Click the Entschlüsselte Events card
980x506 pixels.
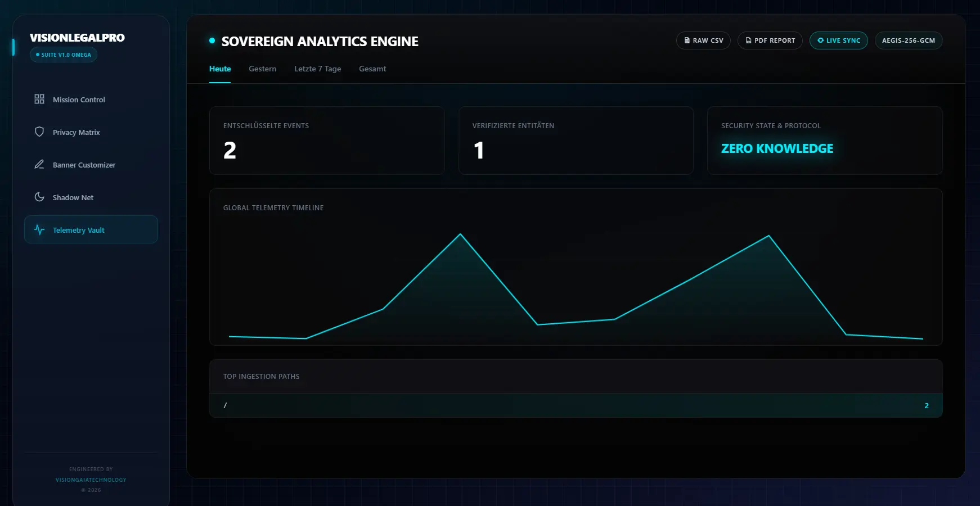coord(327,141)
